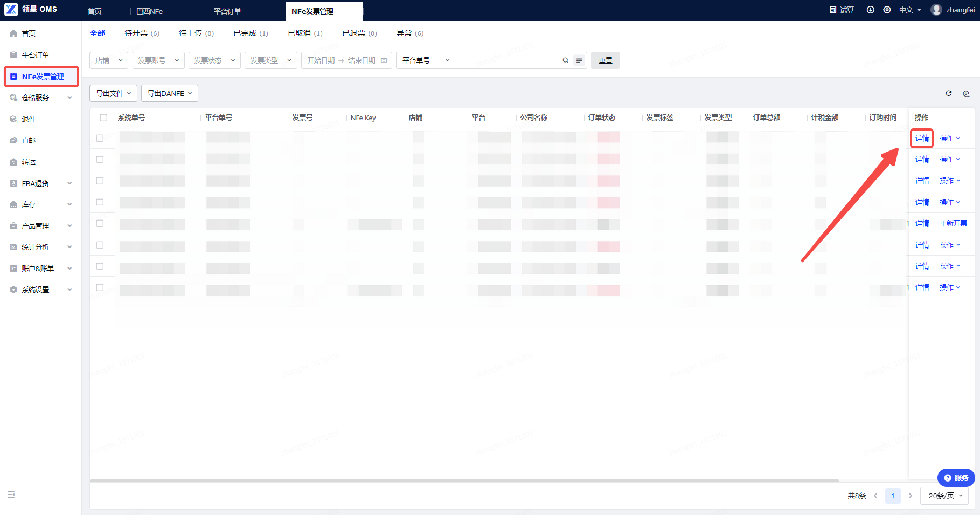980x515 pixels.
Task: Click the 领星 OMS logo icon
Action: pyautogui.click(x=11, y=9)
